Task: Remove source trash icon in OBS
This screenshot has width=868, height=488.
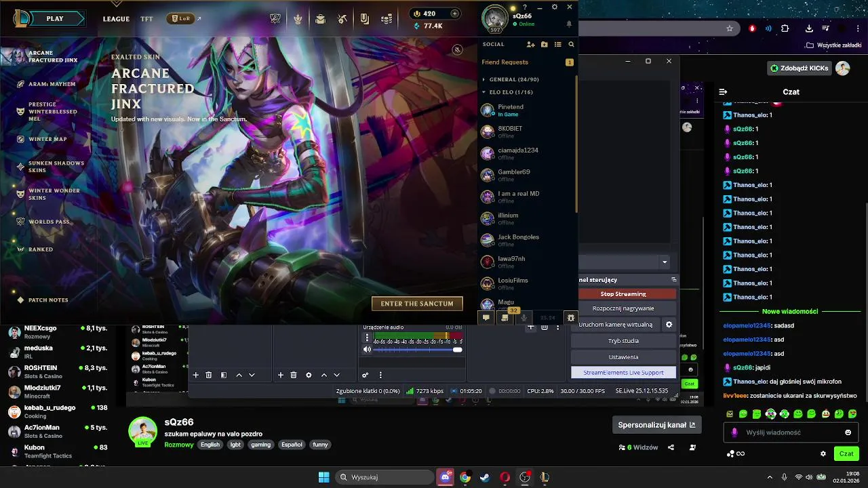Action: pyautogui.click(x=294, y=375)
